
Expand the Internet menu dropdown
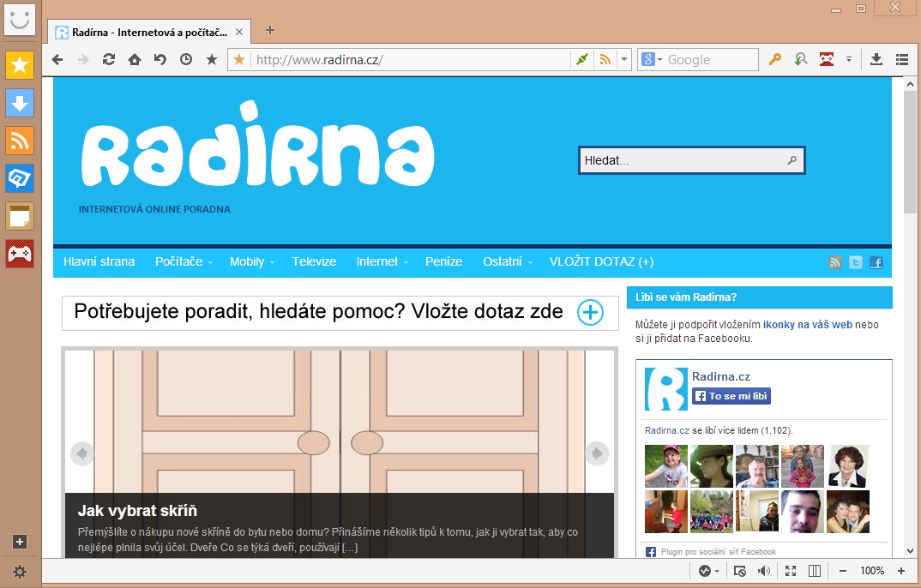[x=406, y=263]
